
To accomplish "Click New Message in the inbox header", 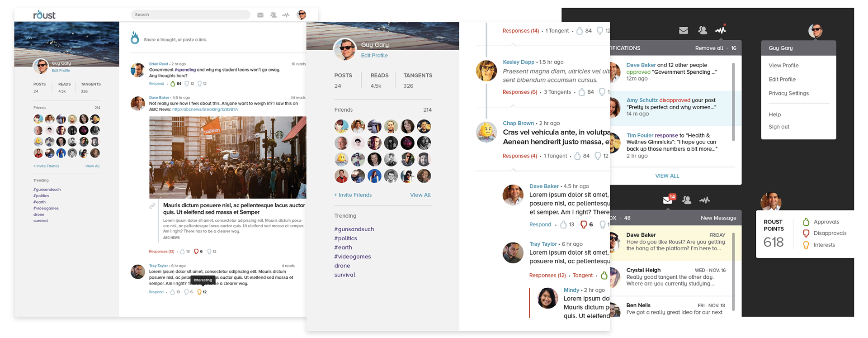I will (718, 218).
